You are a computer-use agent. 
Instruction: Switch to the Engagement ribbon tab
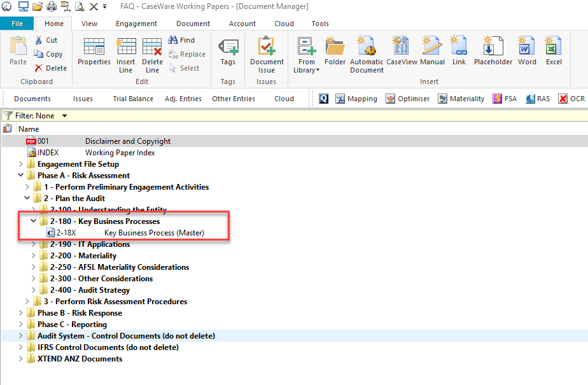pyautogui.click(x=136, y=24)
